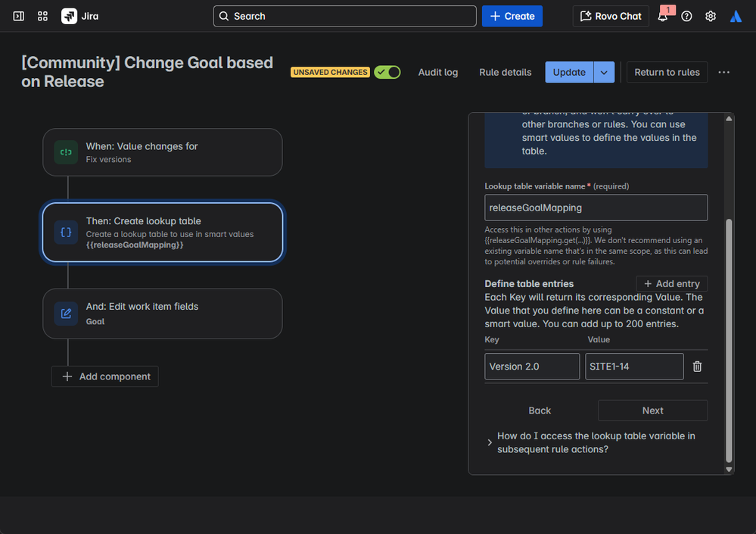Click Add component button
This screenshot has height=534, width=756.
pyautogui.click(x=105, y=376)
